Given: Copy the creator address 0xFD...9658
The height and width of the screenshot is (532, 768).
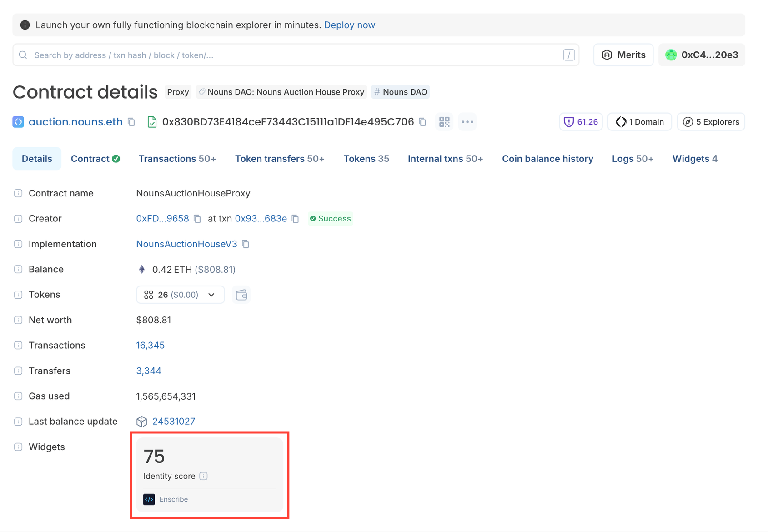Looking at the screenshot, I should [197, 219].
